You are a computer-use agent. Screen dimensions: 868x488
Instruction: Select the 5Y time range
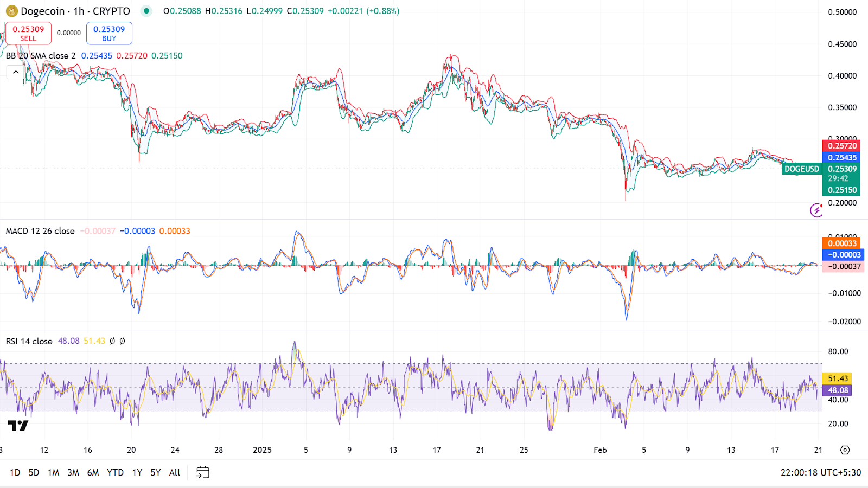[x=155, y=472]
